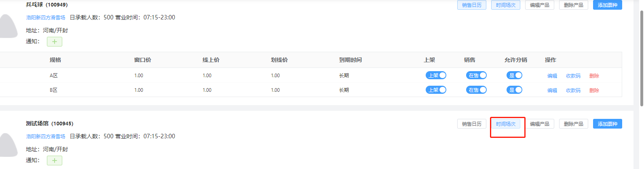Toggle 允许分销 switch for B区 row
Screen dimensions: 644x169
514,90
